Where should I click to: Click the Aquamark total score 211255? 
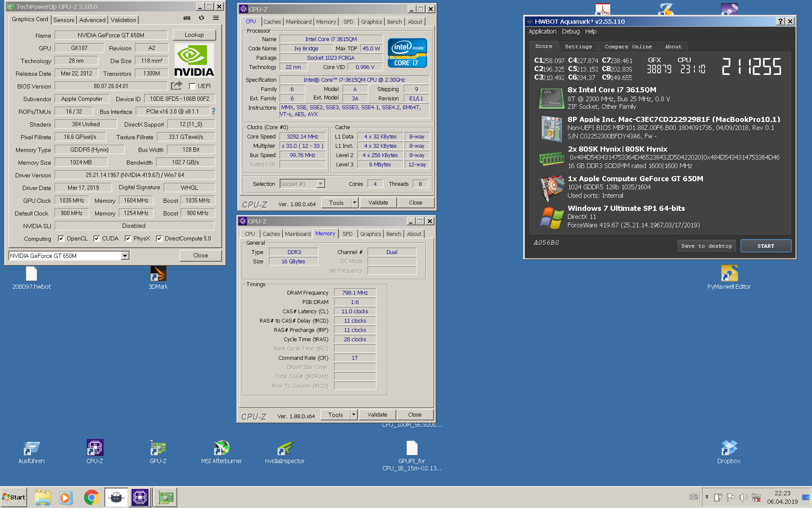[x=751, y=67]
